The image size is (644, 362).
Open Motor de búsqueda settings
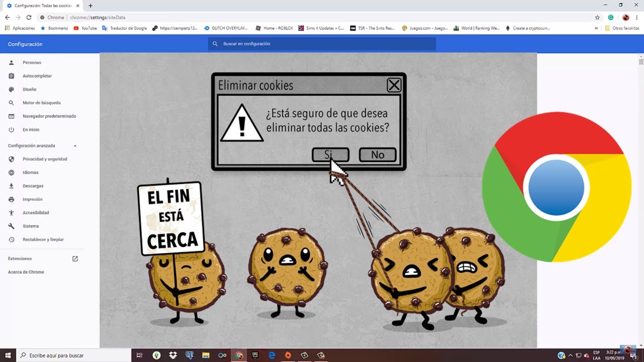pos(41,103)
